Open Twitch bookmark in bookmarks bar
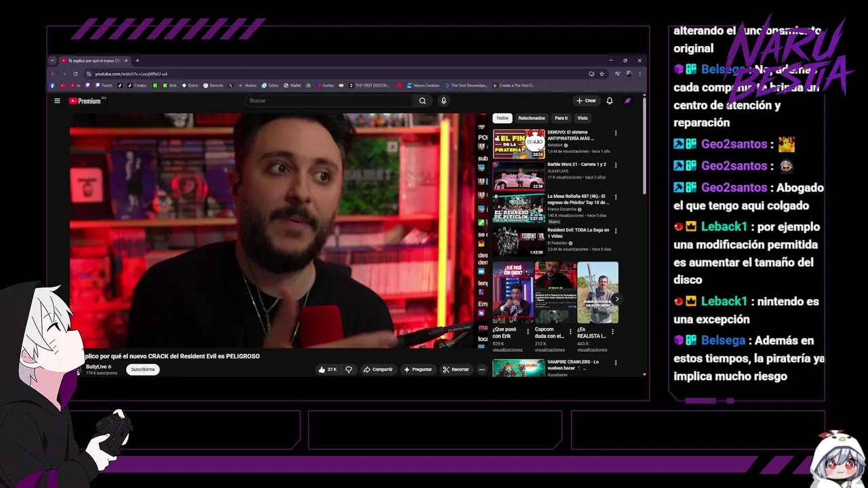868x488 pixels. click(104, 85)
